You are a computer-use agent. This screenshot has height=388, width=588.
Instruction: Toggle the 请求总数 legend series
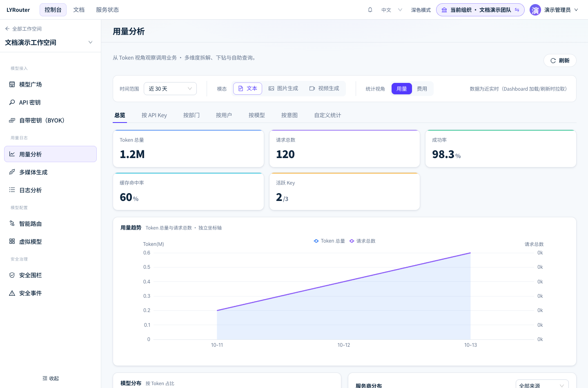(363, 241)
